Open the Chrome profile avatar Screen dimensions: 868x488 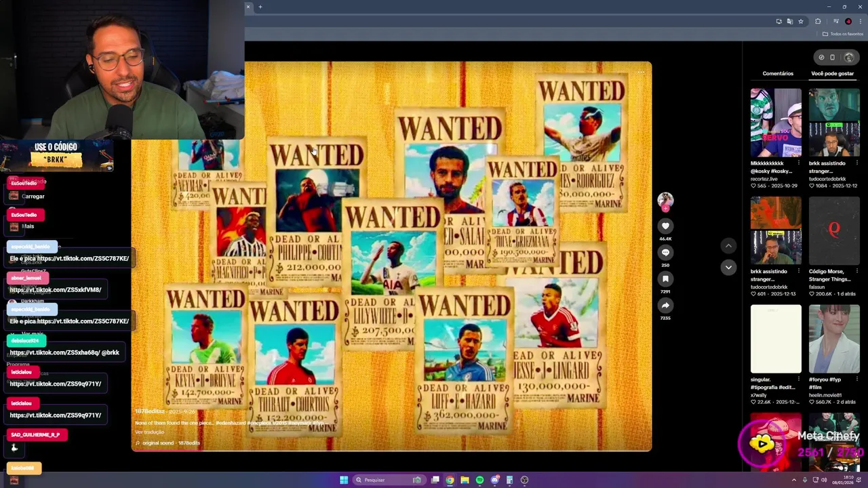pyautogui.click(x=848, y=21)
